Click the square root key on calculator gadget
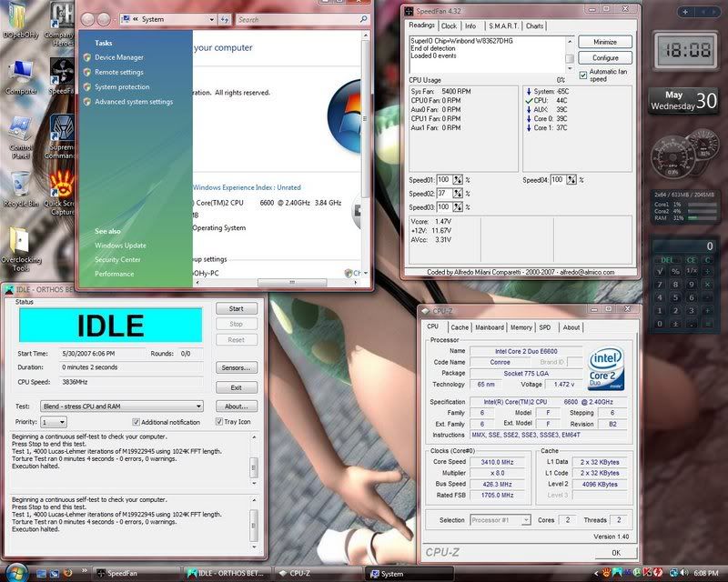 tap(660, 271)
